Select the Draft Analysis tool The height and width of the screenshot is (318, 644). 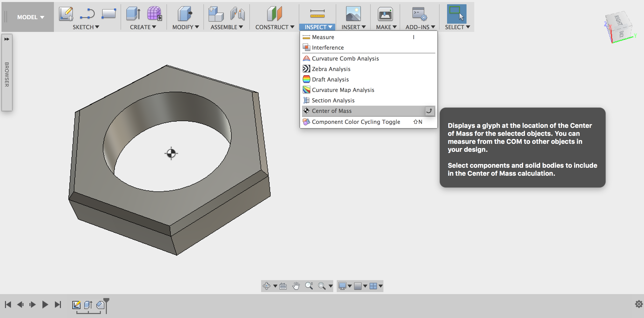point(330,79)
